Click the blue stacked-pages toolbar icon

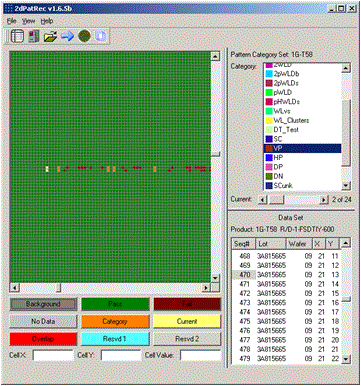click(101, 36)
